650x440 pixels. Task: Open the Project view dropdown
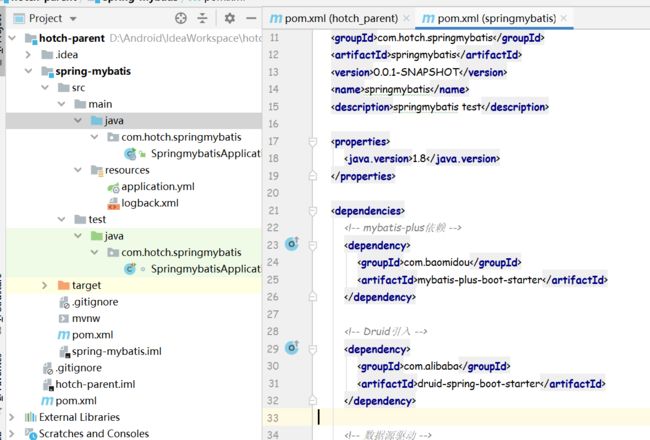click(73, 19)
